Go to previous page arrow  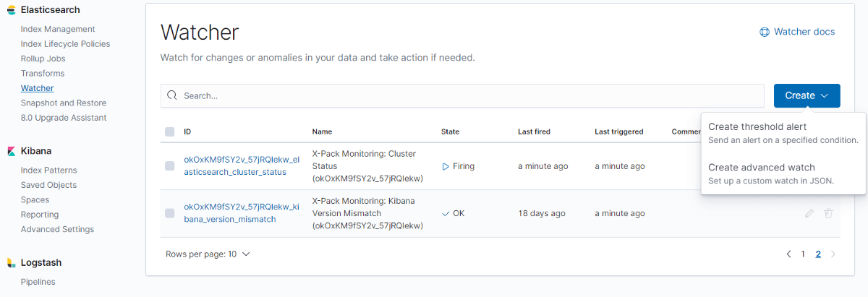click(x=788, y=254)
